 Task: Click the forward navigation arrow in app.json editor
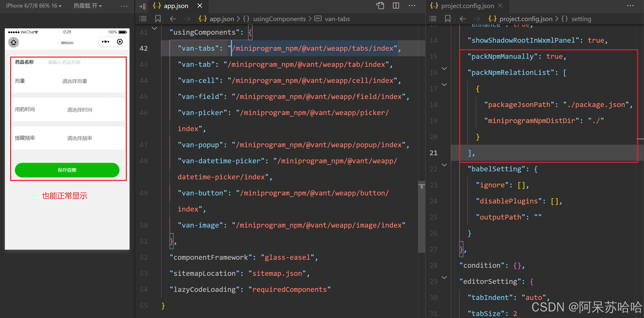click(x=187, y=19)
